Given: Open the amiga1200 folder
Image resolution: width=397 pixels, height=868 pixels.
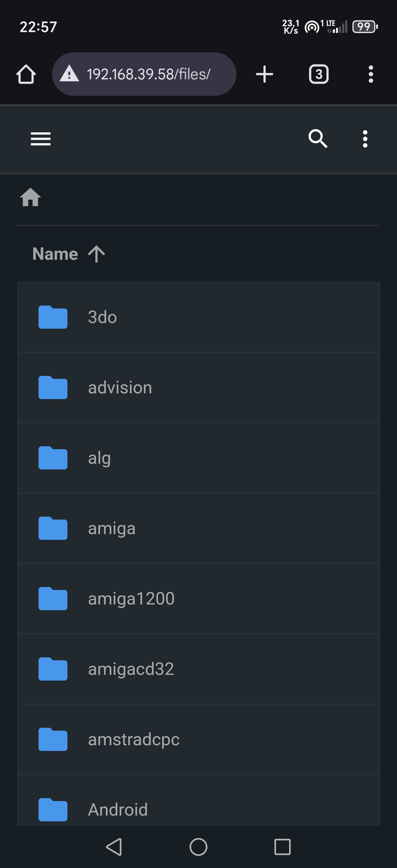Looking at the screenshot, I should (198, 599).
